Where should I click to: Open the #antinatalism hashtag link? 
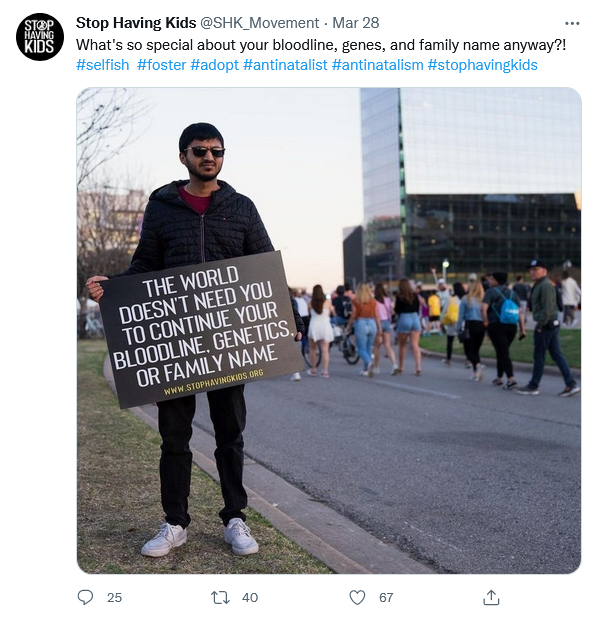tap(378, 65)
